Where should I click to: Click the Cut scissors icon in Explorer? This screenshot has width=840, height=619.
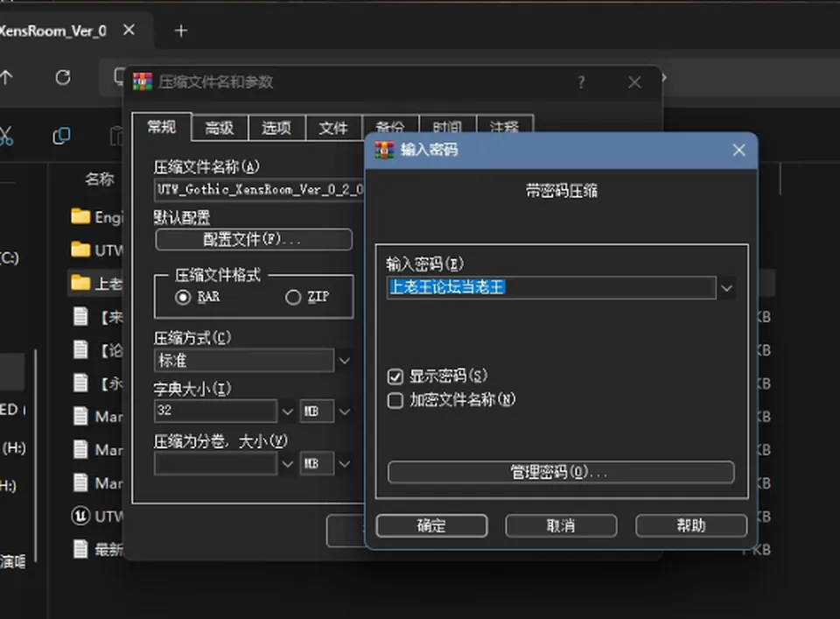coord(5,136)
